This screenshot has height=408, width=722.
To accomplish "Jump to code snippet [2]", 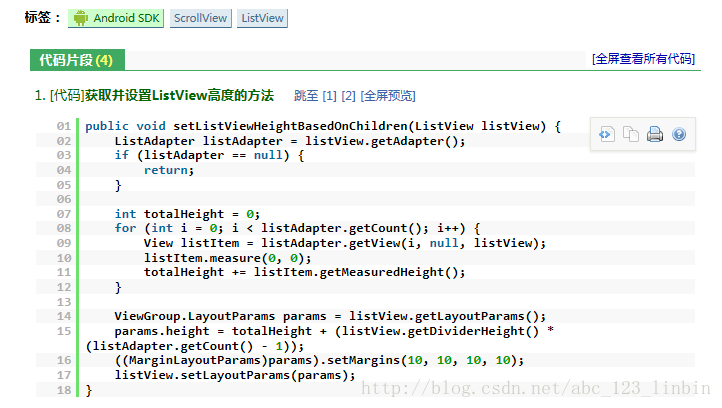I will 349,96.
